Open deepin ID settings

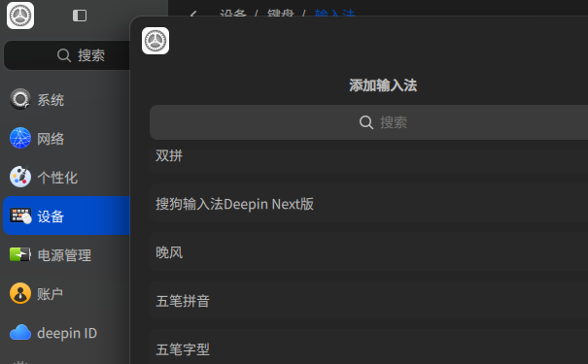pos(67,333)
